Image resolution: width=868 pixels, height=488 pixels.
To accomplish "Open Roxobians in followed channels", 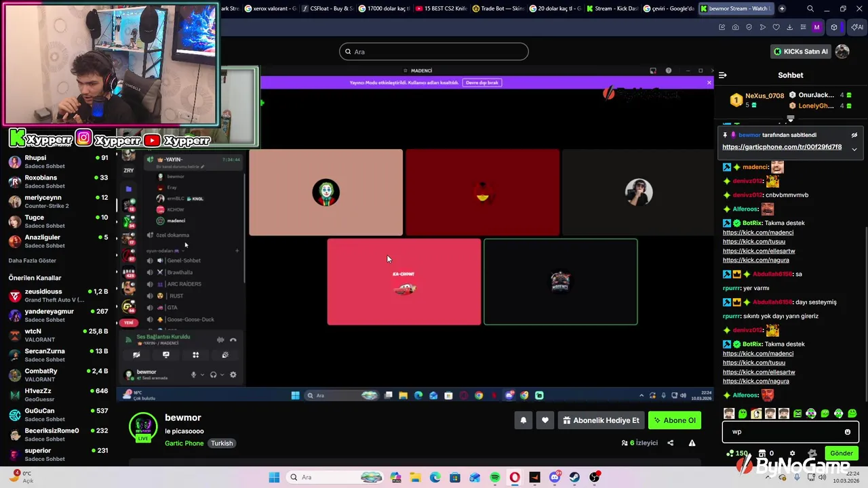I will [58, 182].
